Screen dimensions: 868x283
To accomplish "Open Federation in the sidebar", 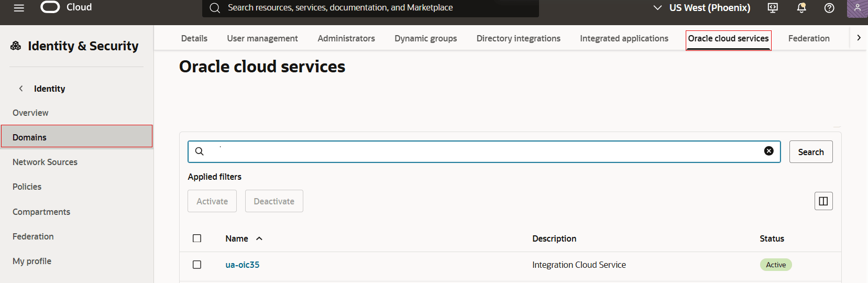I will pyautogui.click(x=33, y=236).
